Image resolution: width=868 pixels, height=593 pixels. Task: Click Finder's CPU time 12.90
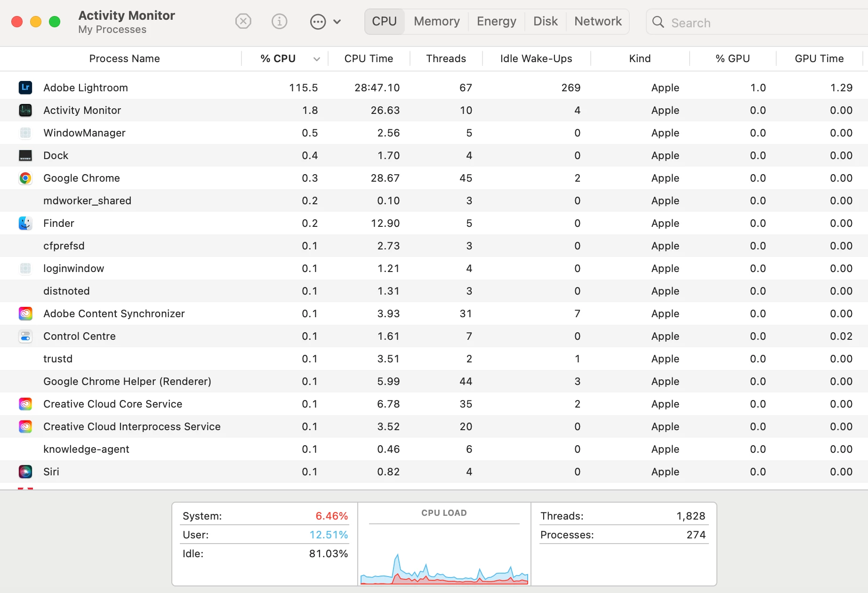click(x=385, y=223)
